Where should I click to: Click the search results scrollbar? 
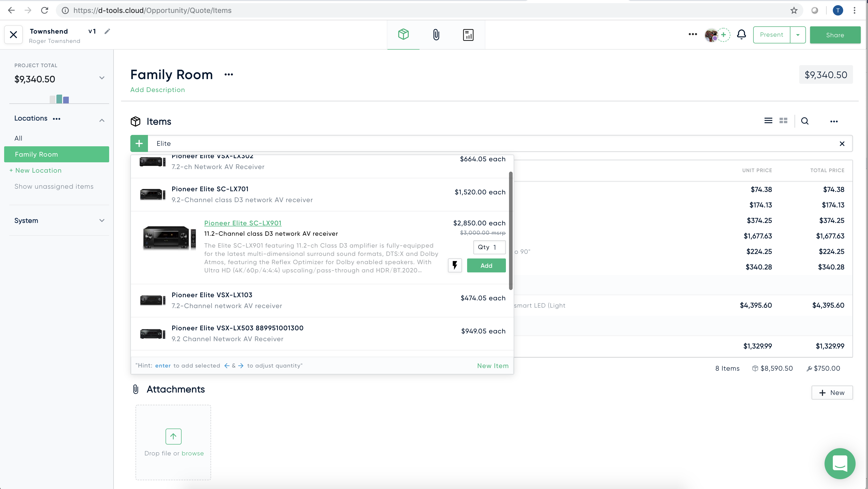coord(511,231)
